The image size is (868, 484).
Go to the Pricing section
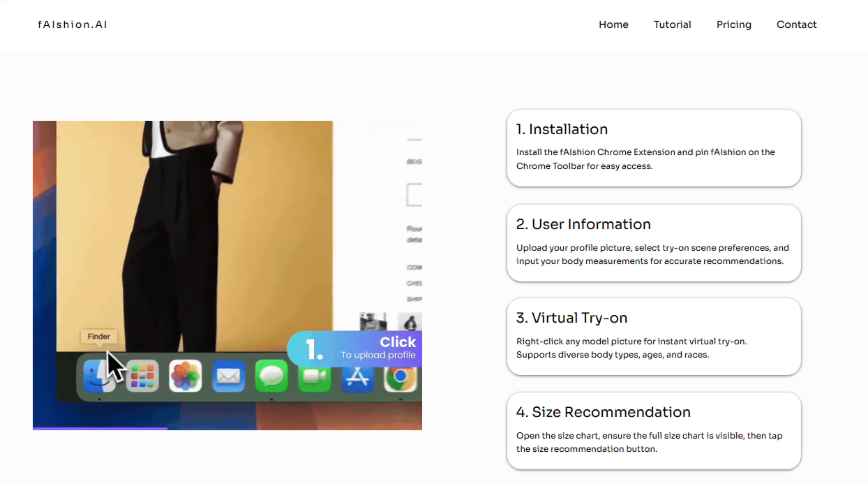tap(733, 24)
